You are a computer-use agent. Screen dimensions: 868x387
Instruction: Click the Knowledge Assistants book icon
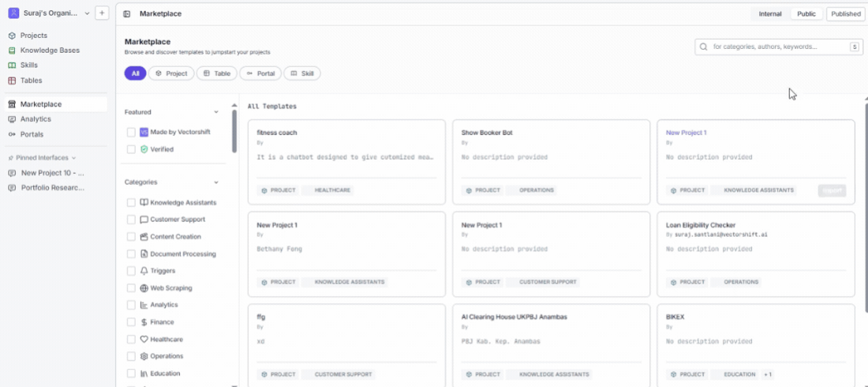point(144,203)
